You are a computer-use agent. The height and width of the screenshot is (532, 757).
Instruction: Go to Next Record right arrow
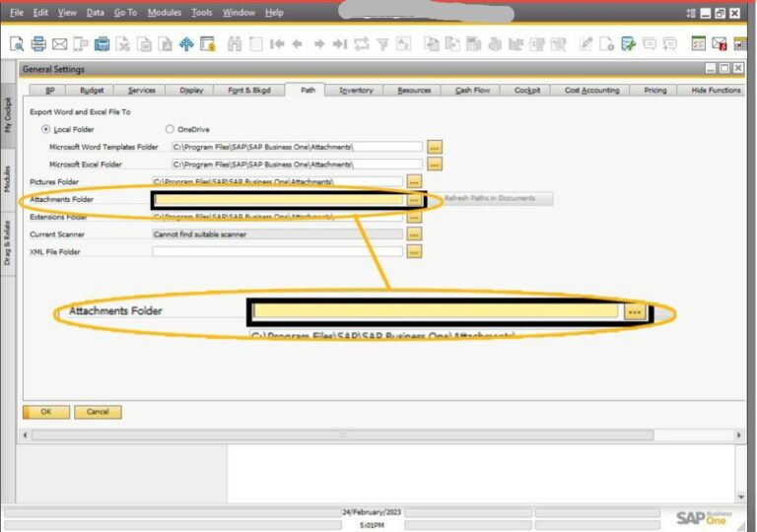(x=319, y=44)
